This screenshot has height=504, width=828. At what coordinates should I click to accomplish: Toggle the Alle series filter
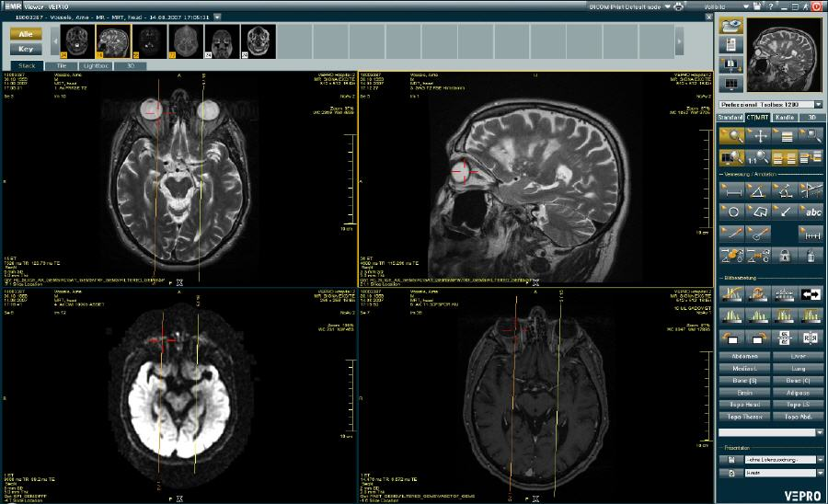pyautogui.click(x=26, y=34)
